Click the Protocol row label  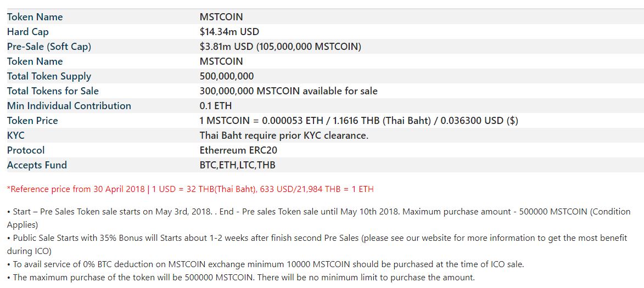26,150
